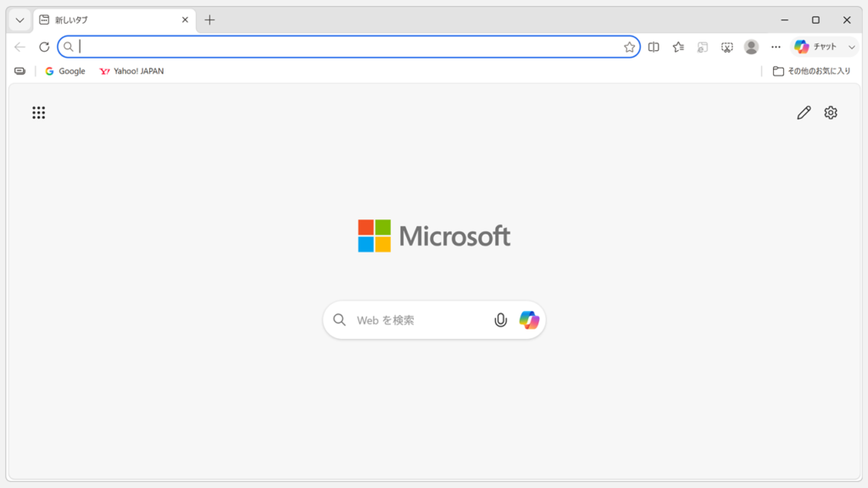Open the Google bookmark

click(65, 71)
